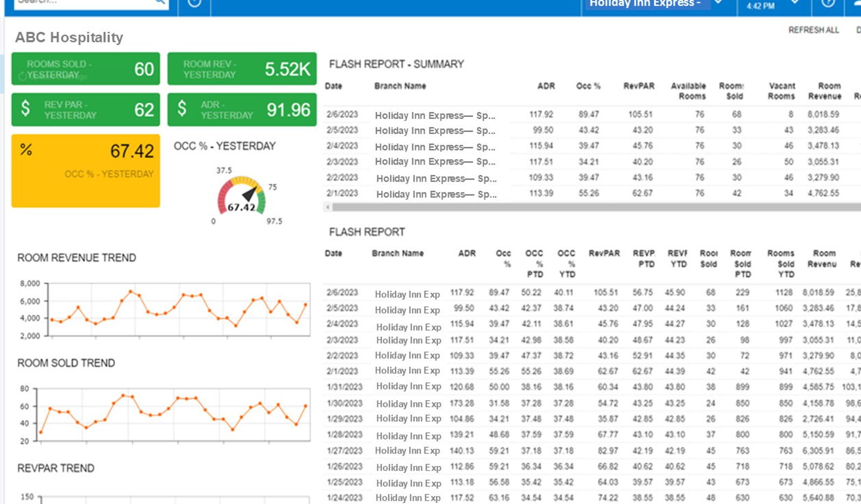861x504 pixels.
Task: Click the REVPAR TREND heading
Action: click(55, 468)
